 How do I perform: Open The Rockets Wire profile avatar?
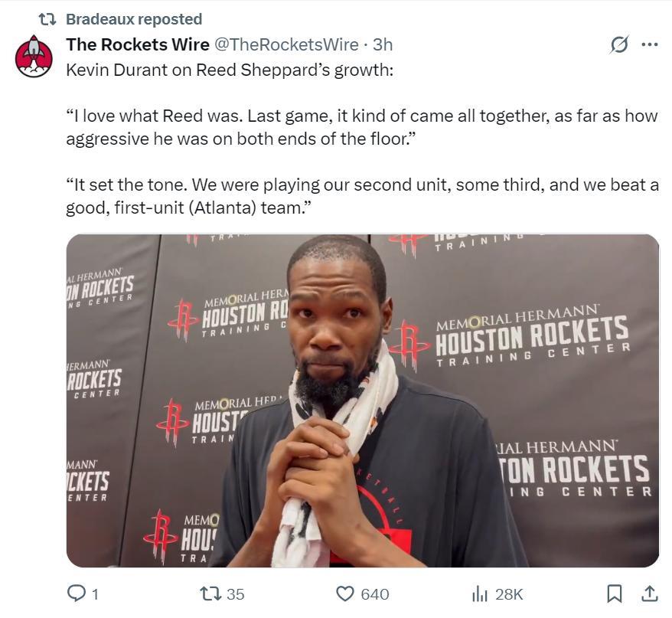34,56
